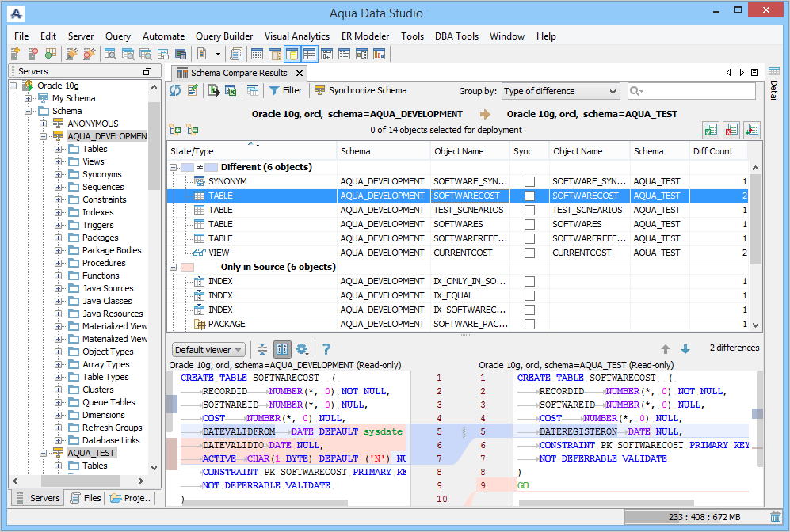Enable Sync for CURRENTCOST view
The height and width of the screenshot is (532, 790).
pos(529,253)
